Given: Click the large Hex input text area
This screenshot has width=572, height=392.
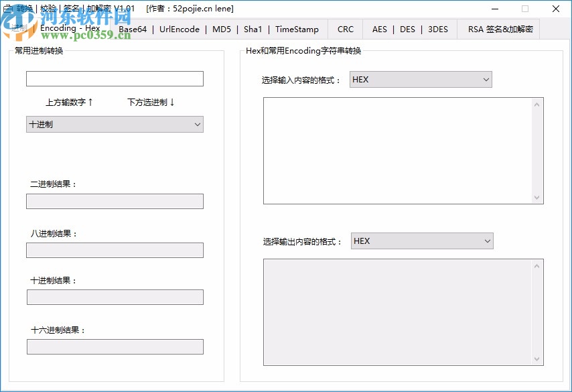Looking at the screenshot, I should (x=399, y=150).
